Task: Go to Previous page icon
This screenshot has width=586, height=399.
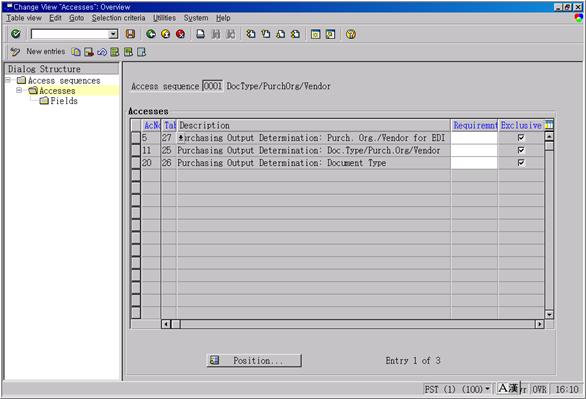Action: [266, 34]
